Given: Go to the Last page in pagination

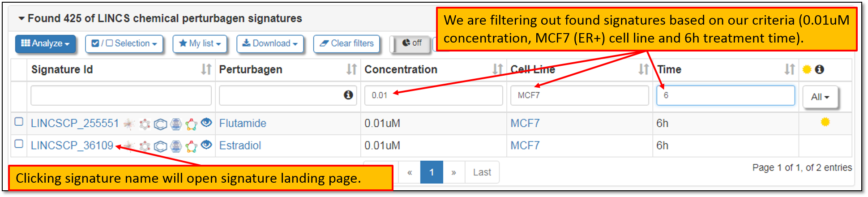Looking at the screenshot, I should [x=482, y=172].
